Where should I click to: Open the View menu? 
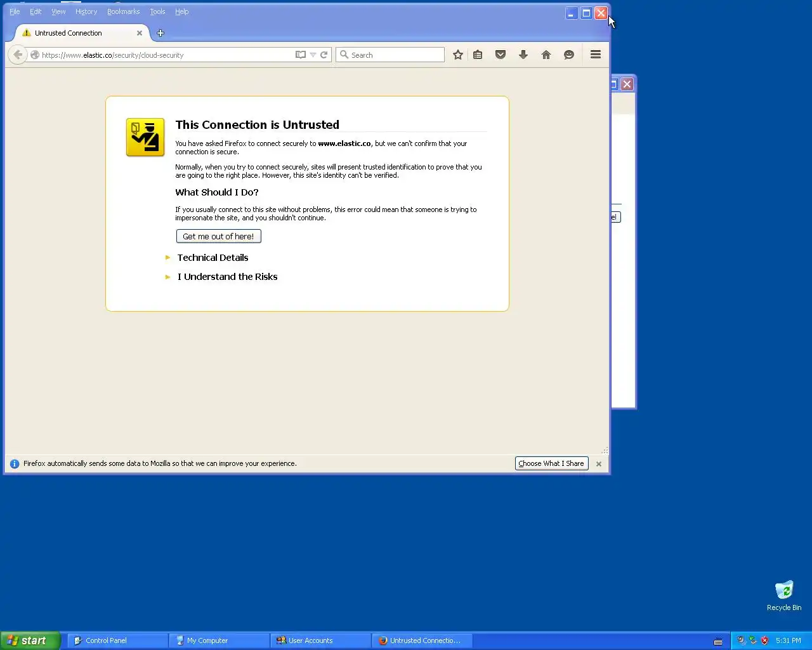[58, 11]
